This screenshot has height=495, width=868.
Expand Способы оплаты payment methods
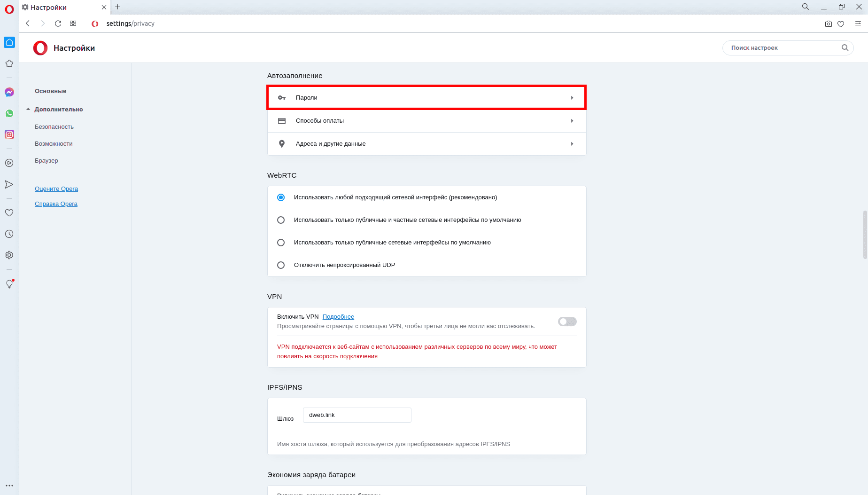click(x=426, y=121)
